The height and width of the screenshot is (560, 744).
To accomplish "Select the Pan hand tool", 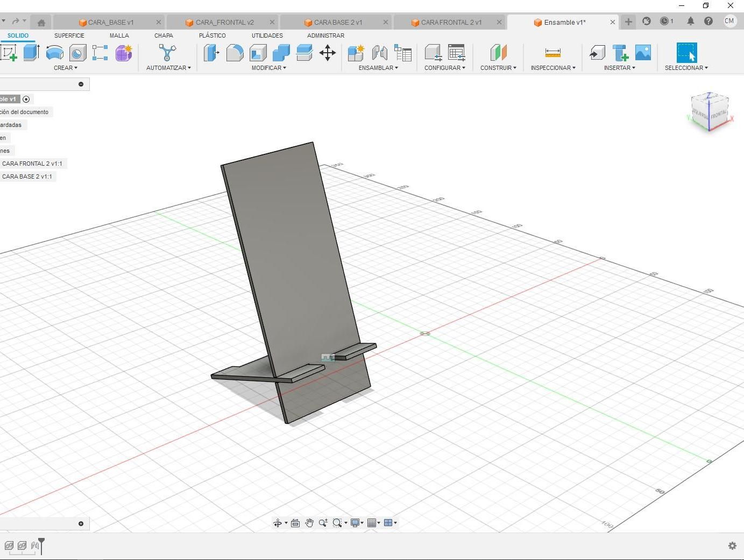I will tap(309, 523).
